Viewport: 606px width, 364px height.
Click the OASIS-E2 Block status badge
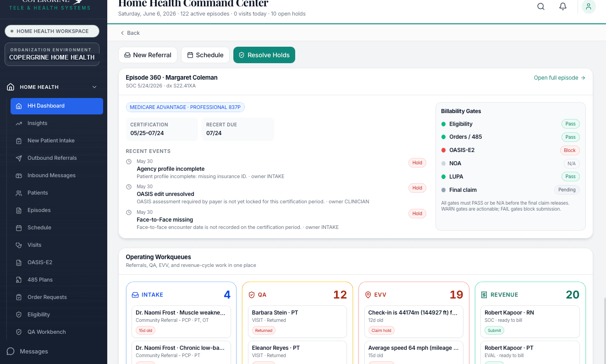(x=570, y=150)
